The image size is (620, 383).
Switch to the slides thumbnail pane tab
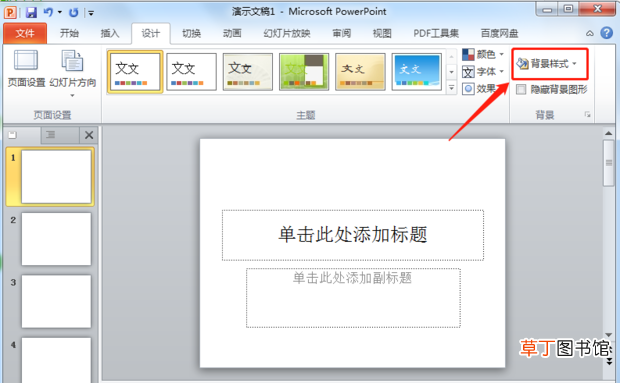(13, 135)
